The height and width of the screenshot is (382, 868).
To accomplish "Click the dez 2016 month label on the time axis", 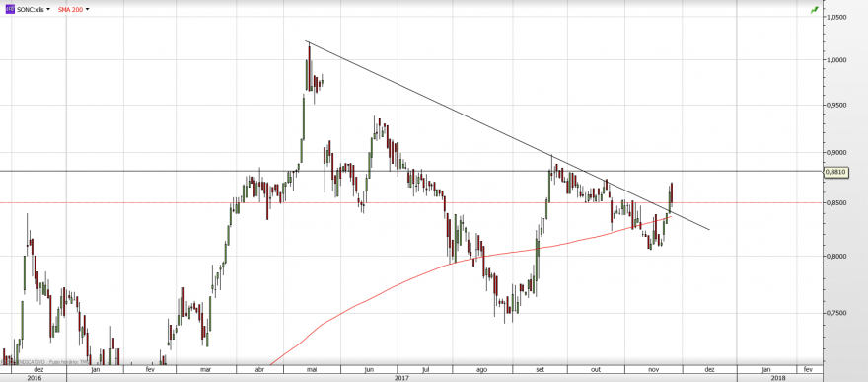I will click(38, 369).
